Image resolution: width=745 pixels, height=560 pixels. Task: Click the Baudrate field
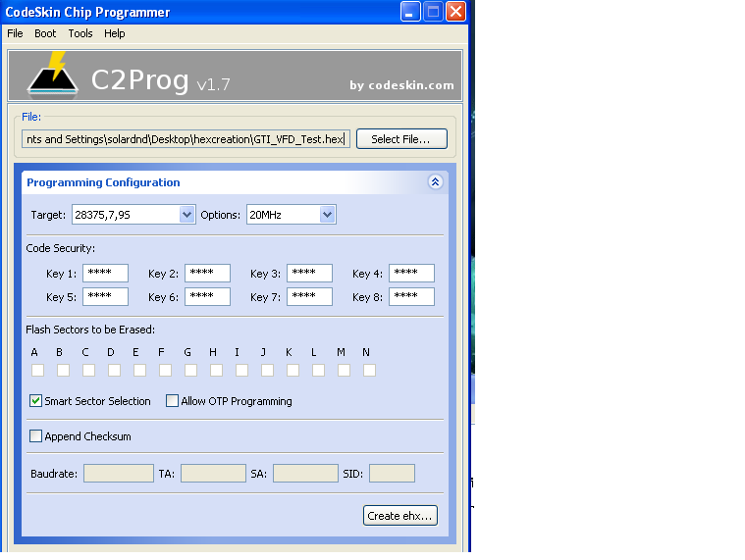(119, 473)
